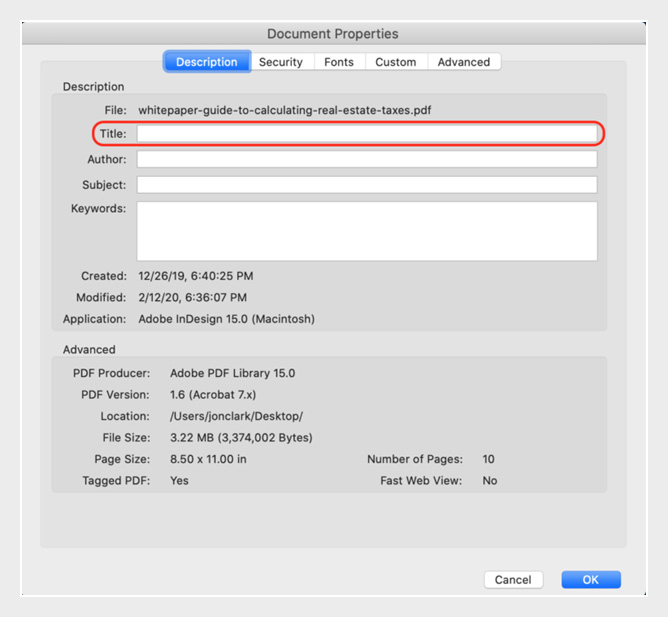Click the Subject text field

pyautogui.click(x=366, y=185)
